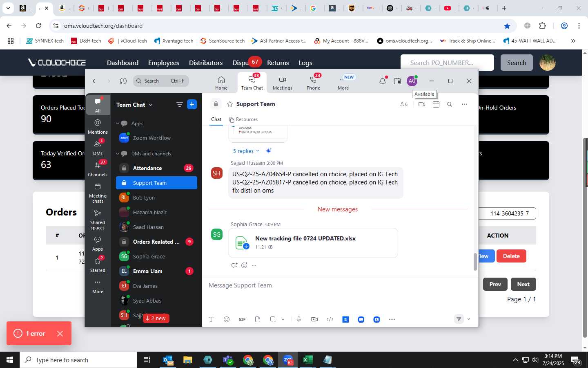
Task: Open the Emma Liam chat
Action: (156, 271)
